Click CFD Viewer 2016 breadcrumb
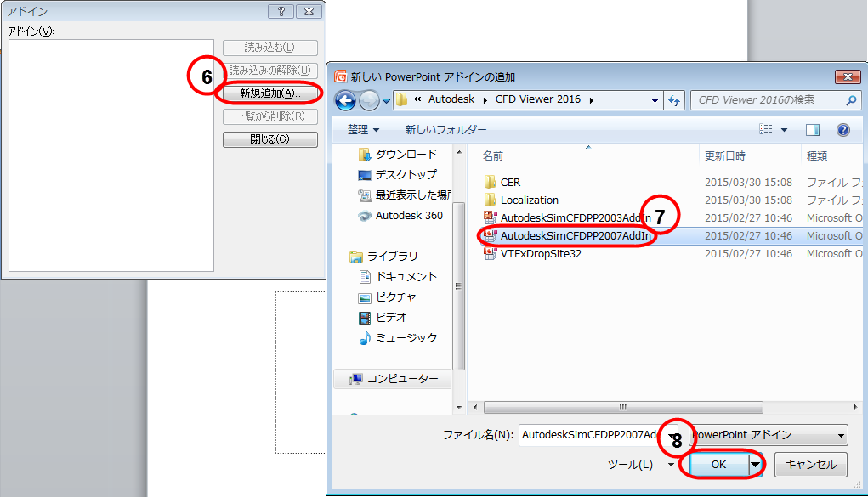868x497 pixels. [x=537, y=99]
